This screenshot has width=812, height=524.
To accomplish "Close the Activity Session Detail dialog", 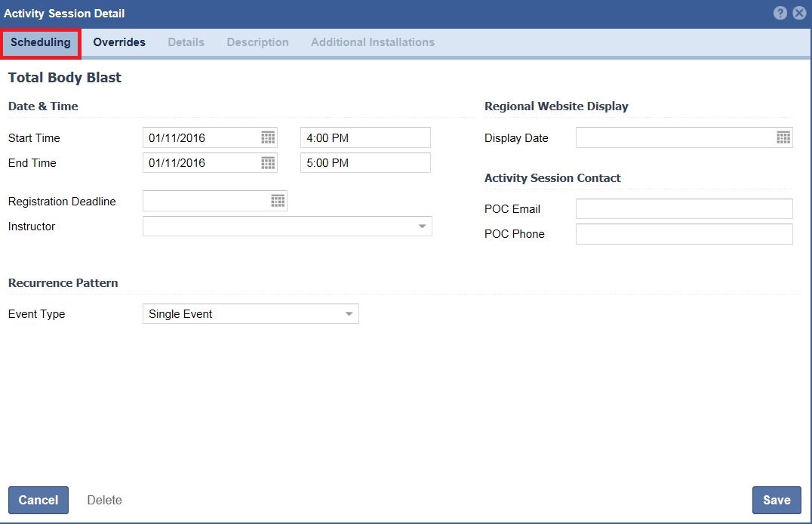I will (x=799, y=14).
